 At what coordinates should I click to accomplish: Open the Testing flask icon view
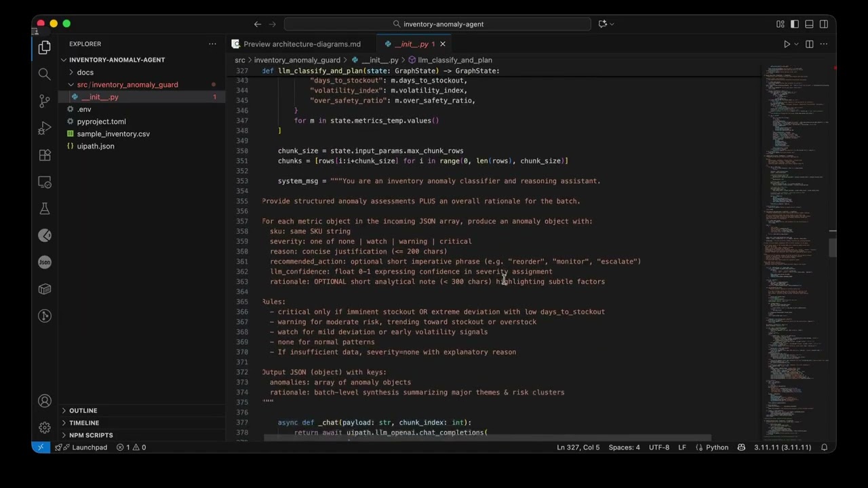[x=45, y=209]
